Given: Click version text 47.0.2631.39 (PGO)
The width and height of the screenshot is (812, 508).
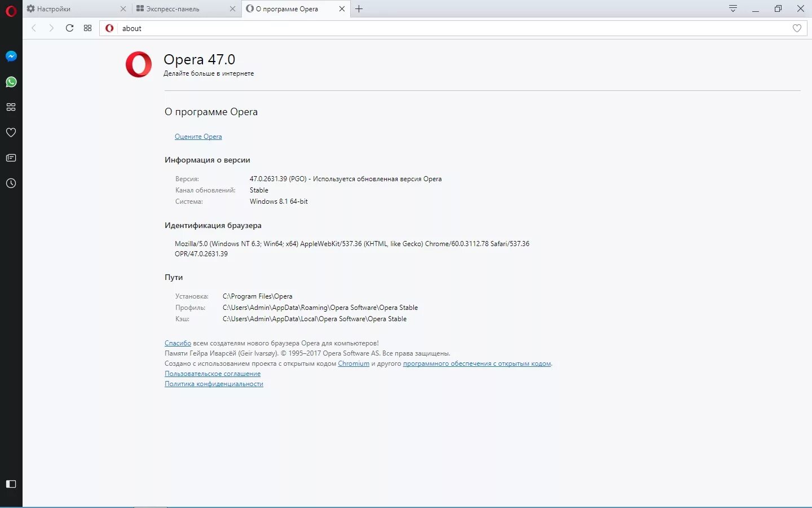Looking at the screenshot, I should click(x=278, y=179).
